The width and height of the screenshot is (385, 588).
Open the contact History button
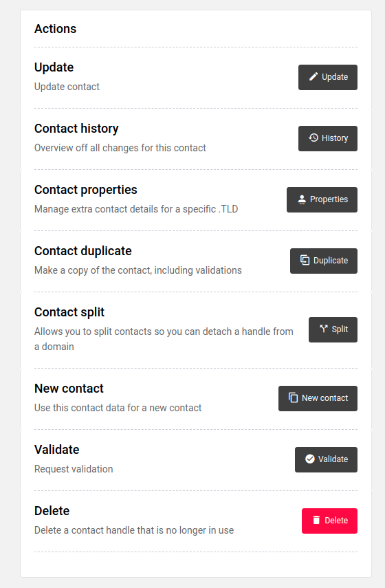[328, 138]
